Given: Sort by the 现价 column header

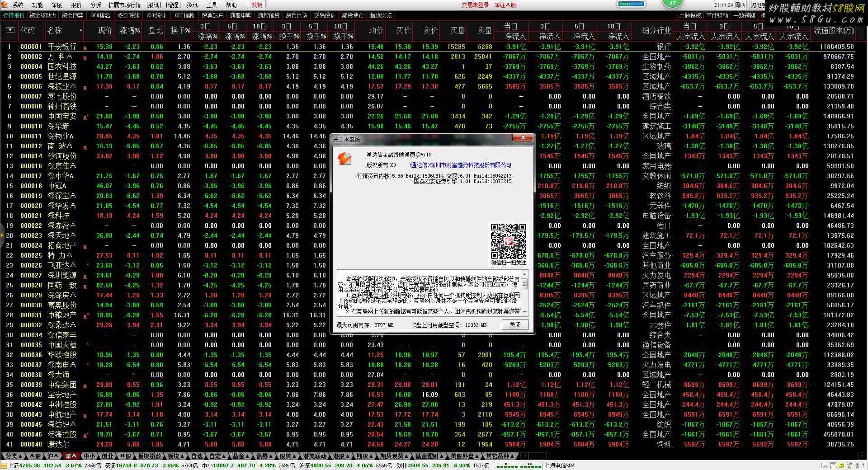Looking at the screenshot, I should (105, 30).
